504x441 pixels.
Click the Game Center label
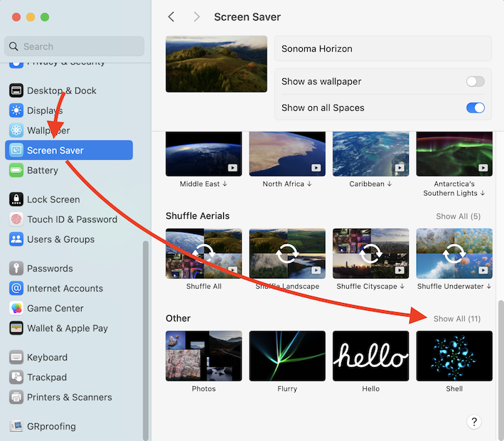click(55, 308)
